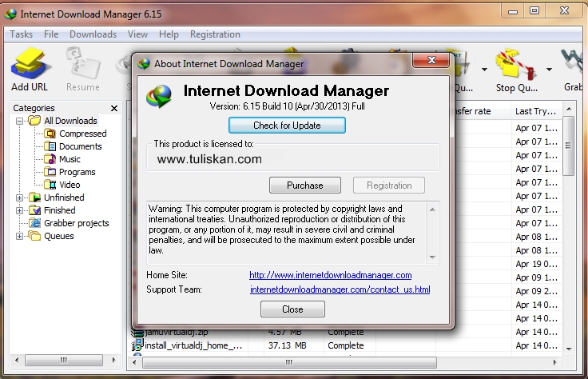Expand the Queues tree node

point(19,236)
